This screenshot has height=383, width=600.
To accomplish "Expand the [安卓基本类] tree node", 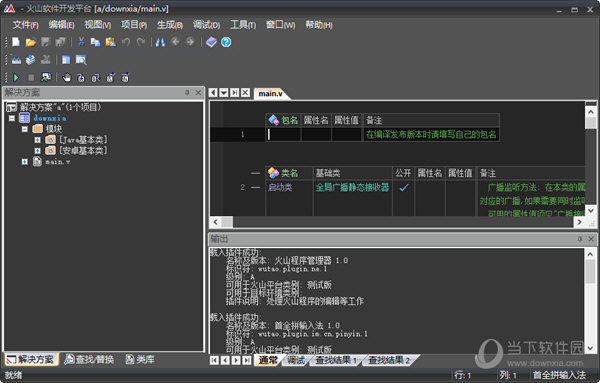I will tap(38, 150).
